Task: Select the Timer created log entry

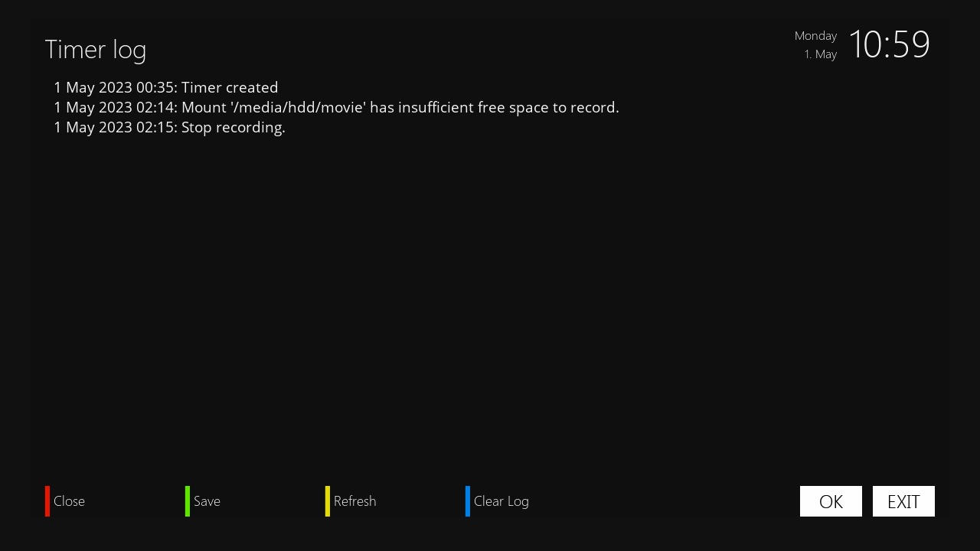Action: click(x=165, y=87)
